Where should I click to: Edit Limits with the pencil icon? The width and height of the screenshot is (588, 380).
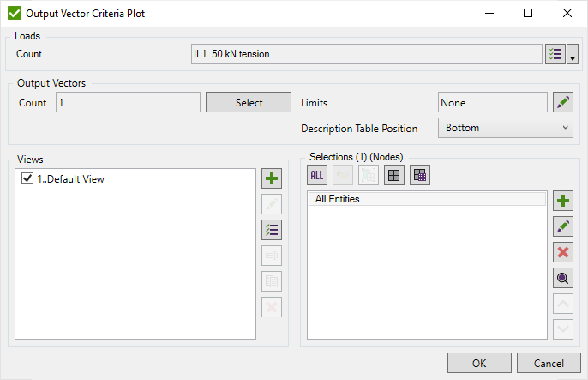tap(563, 102)
